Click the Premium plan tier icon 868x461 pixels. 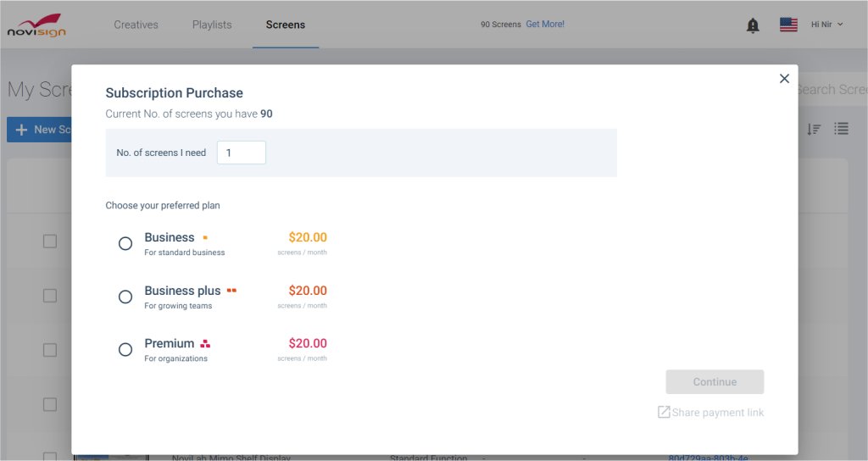205,344
